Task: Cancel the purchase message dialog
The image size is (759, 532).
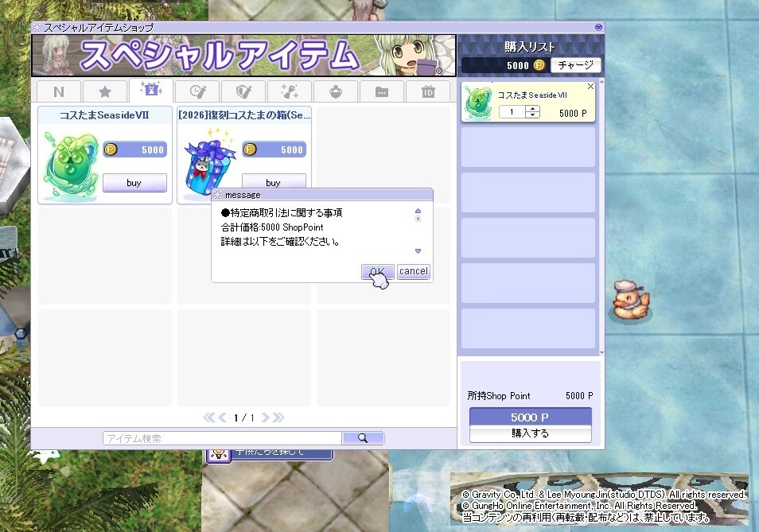Action: click(414, 271)
